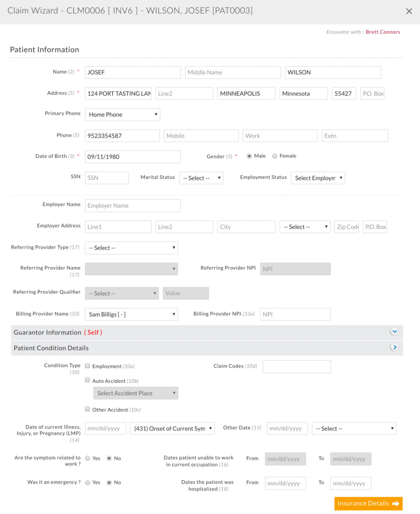Tick the Other Accident checkbox

[88, 409]
